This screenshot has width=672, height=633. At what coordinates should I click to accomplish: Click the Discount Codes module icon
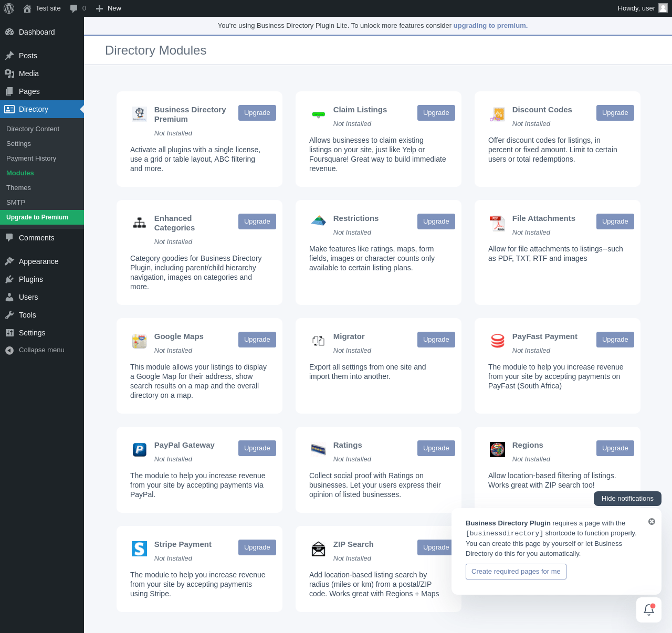coord(497,114)
